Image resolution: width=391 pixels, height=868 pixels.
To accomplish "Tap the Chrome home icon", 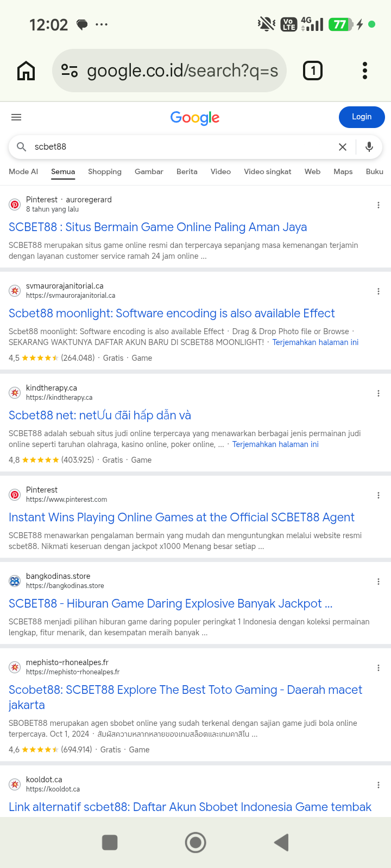I will click(x=26, y=71).
